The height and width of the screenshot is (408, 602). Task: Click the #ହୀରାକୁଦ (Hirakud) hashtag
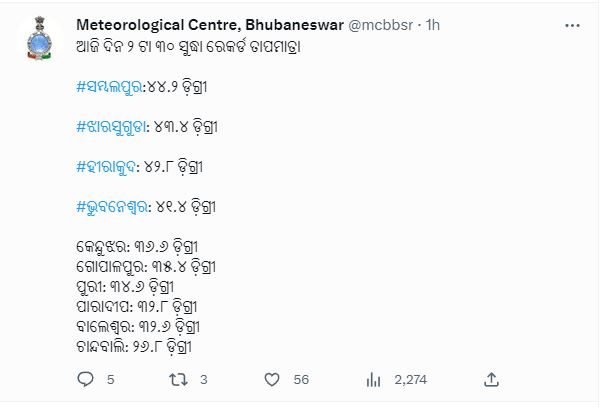(104, 167)
